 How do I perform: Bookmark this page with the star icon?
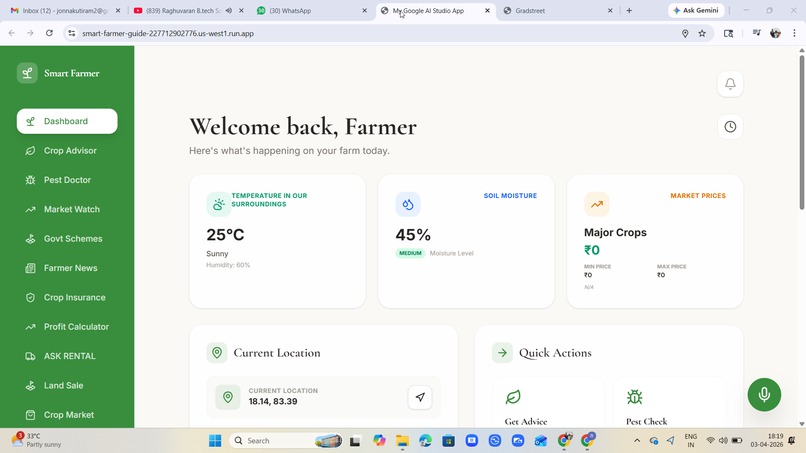(x=702, y=33)
